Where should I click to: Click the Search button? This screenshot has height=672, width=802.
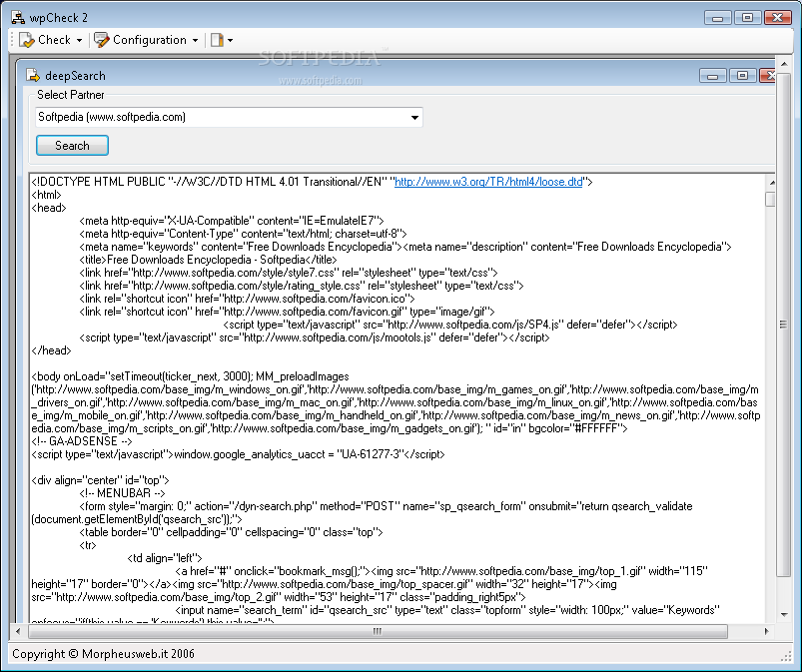coord(72,146)
